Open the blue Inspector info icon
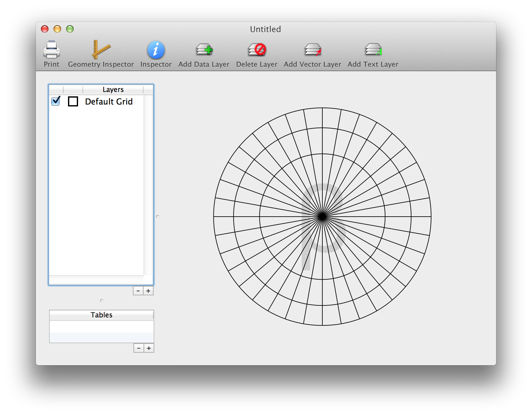532x415 pixels. (156, 50)
